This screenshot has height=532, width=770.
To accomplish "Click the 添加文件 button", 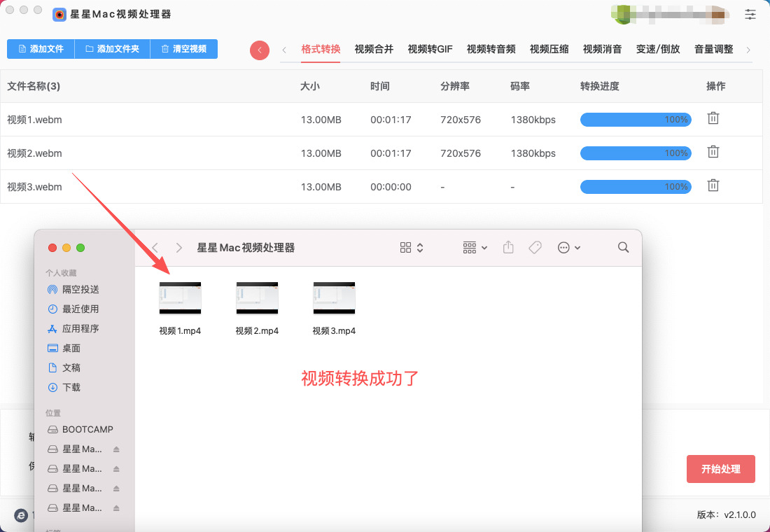I will (x=41, y=49).
